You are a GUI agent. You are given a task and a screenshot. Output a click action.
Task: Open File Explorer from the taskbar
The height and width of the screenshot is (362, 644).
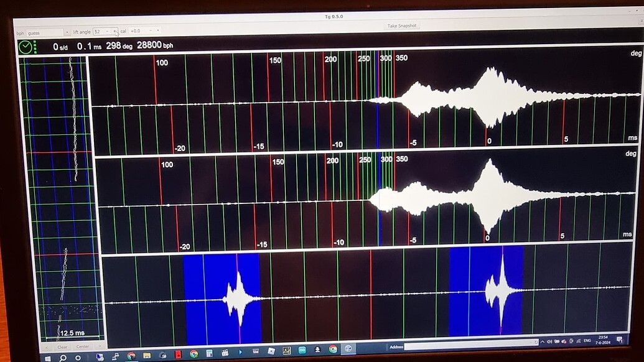tap(147, 356)
